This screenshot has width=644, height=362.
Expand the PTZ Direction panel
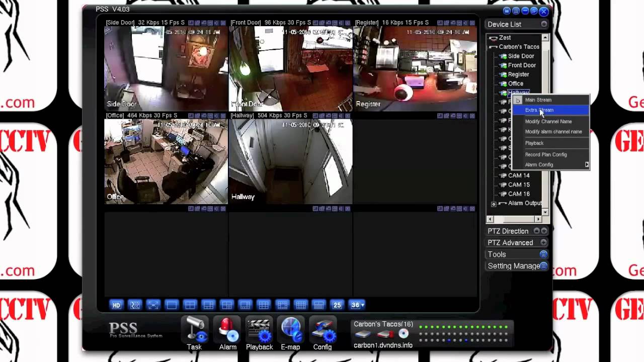coord(544,231)
